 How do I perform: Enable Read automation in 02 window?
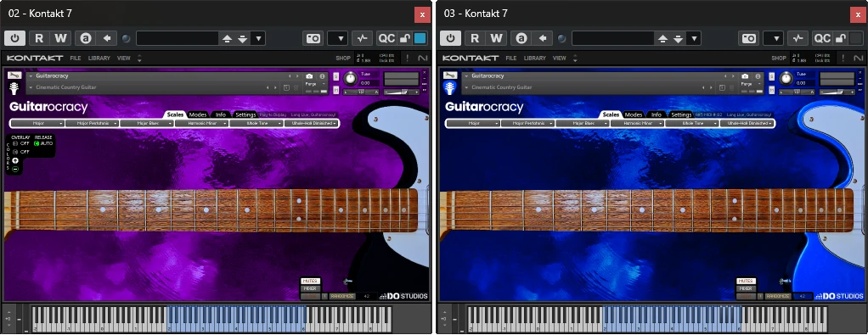click(39, 38)
